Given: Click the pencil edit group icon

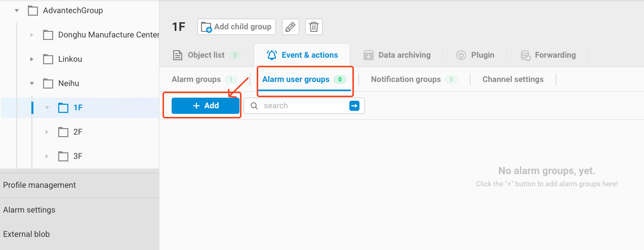Looking at the screenshot, I should [x=290, y=27].
